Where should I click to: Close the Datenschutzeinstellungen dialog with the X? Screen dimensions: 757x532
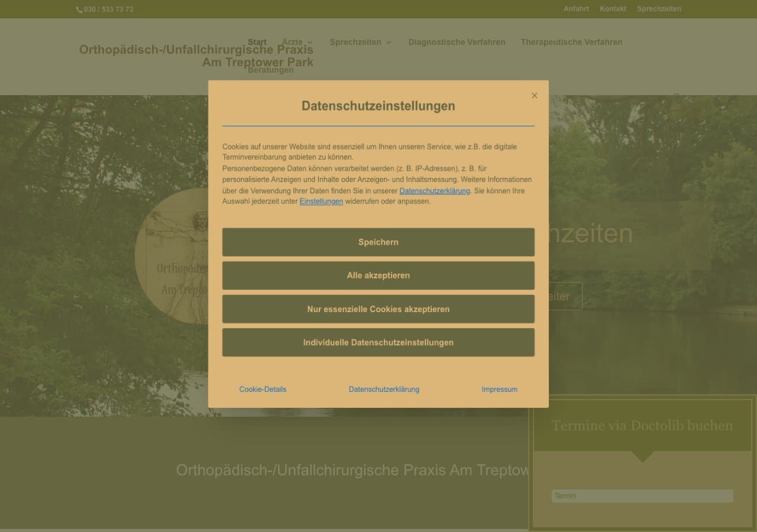[534, 95]
